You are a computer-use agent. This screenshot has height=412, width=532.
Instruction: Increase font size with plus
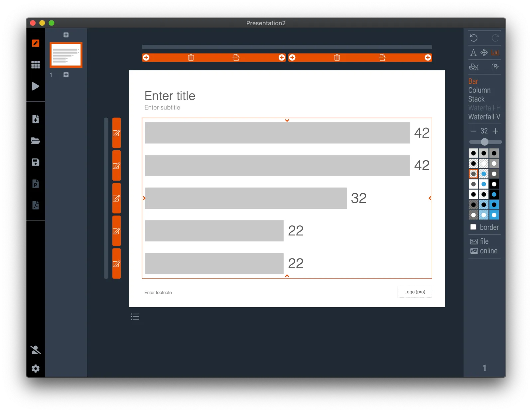(x=495, y=131)
